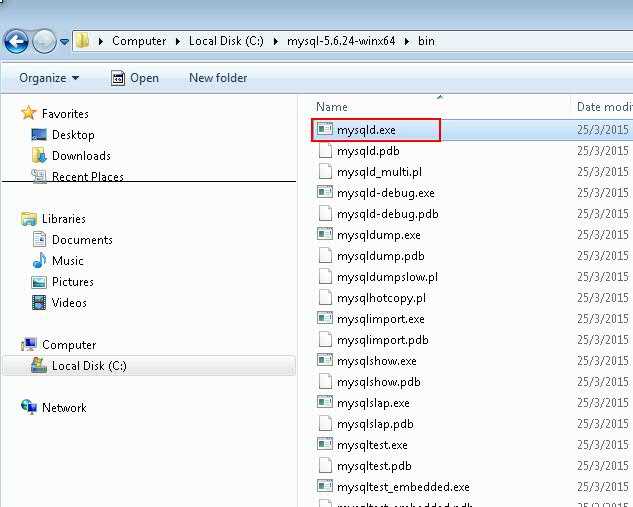The height and width of the screenshot is (507, 633).
Task: Click the greyed Forward arrow button
Action: [44, 42]
